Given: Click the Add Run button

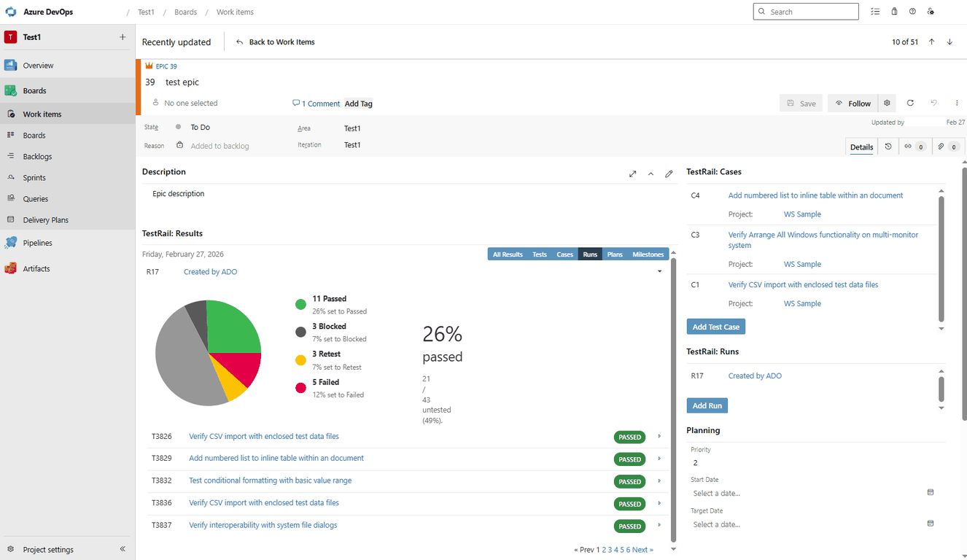Looking at the screenshot, I should (x=707, y=405).
